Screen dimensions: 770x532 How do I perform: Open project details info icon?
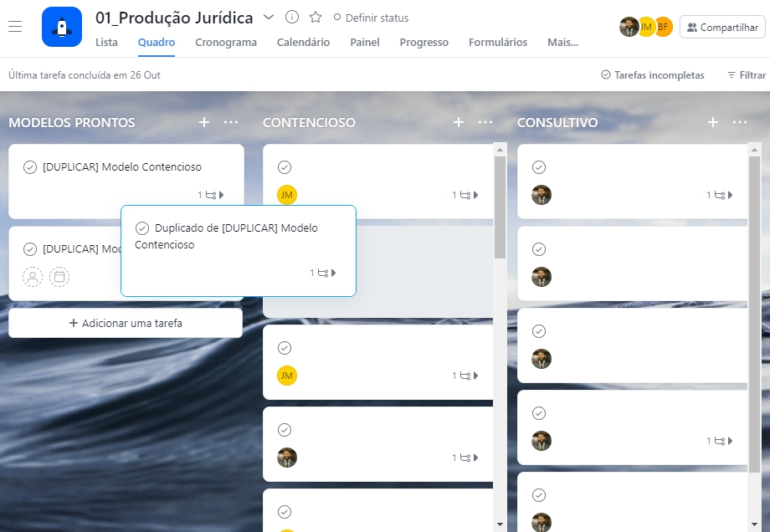click(292, 18)
